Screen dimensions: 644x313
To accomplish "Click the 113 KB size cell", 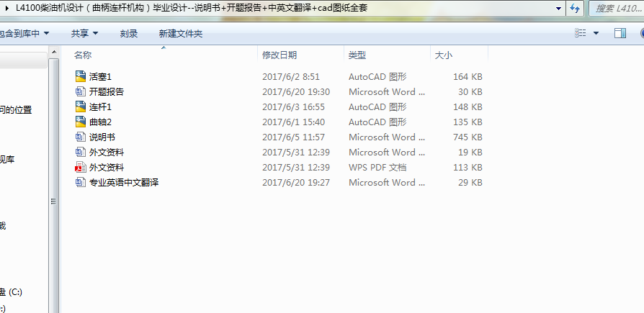I will (468, 168).
